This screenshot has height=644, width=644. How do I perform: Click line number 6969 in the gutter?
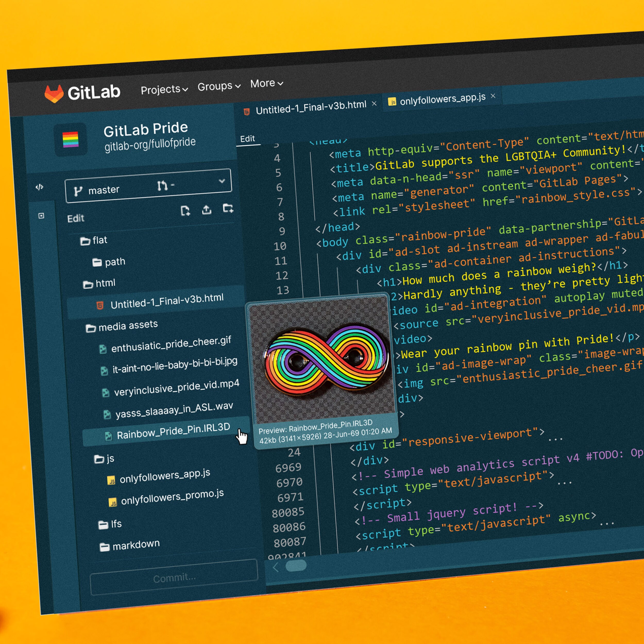288,468
